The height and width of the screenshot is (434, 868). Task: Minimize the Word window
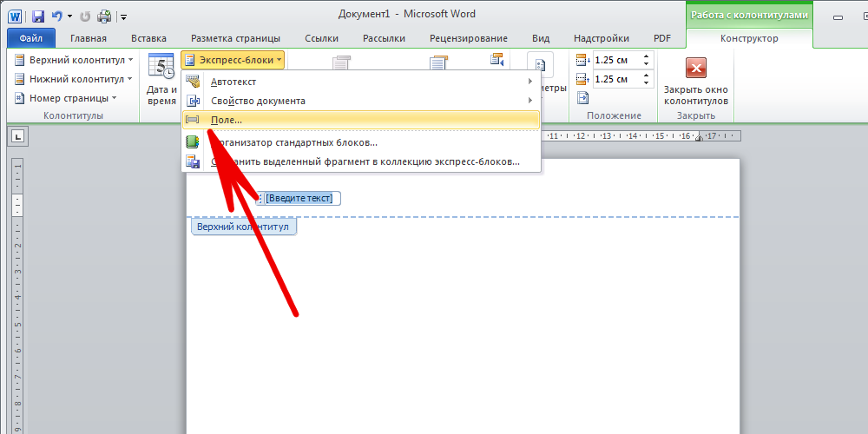click(838, 17)
